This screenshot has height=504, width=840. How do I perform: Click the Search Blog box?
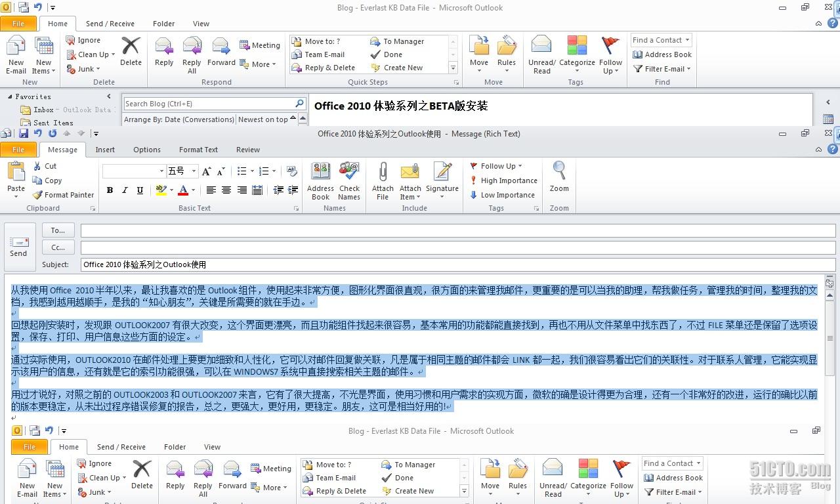tap(208, 104)
